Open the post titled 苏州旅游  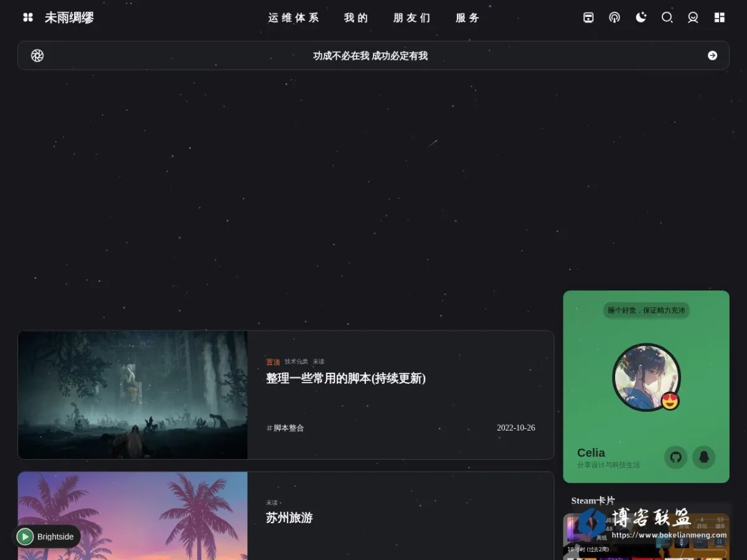tap(289, 518)
